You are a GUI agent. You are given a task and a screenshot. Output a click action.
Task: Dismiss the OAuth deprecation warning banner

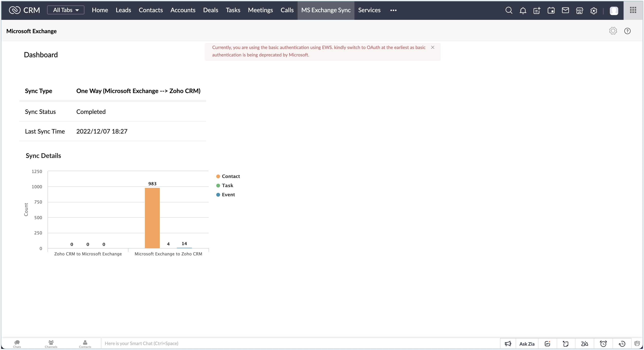[433, 47]
